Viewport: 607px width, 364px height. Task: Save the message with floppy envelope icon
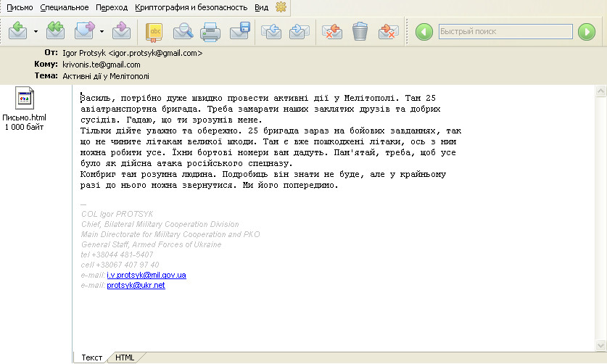(240, 31)
